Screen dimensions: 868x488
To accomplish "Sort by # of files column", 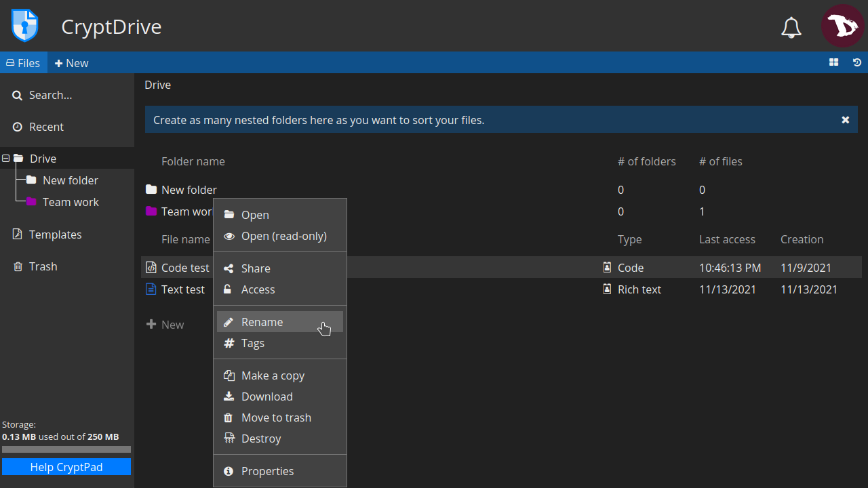I will pyautogui.click(x=721, y=161).
